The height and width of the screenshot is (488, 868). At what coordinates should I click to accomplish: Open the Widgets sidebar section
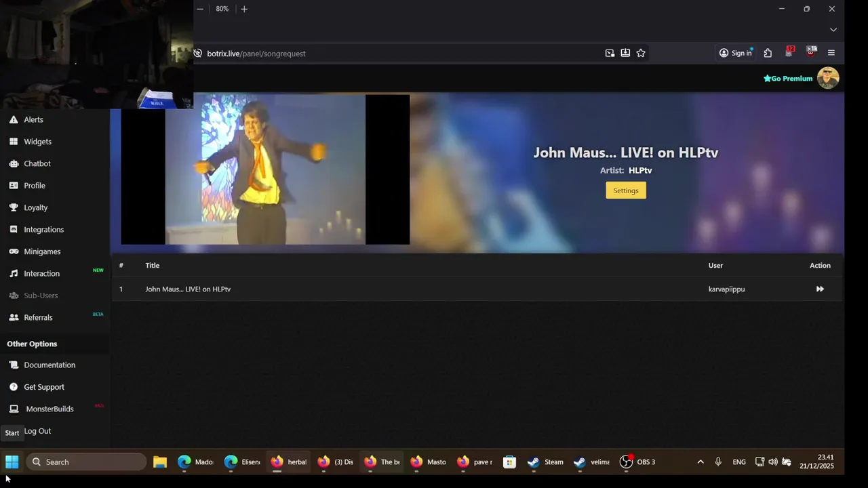tap(37, 142)
